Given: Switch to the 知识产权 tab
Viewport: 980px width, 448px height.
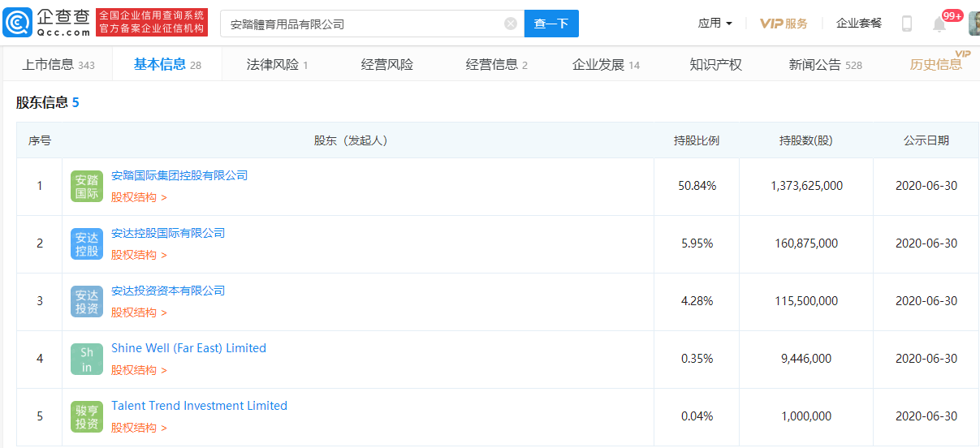Looking at the screenshot, I should [x=715, y=65].
